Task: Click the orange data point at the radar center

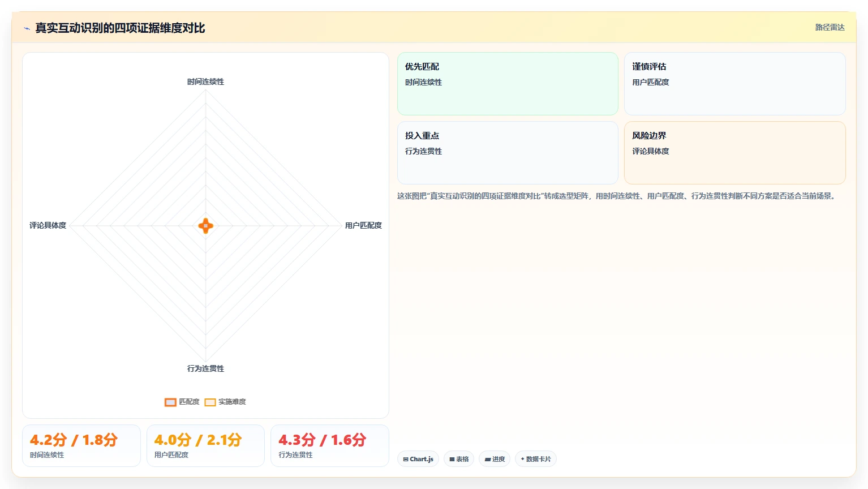Action: [206, 226]
